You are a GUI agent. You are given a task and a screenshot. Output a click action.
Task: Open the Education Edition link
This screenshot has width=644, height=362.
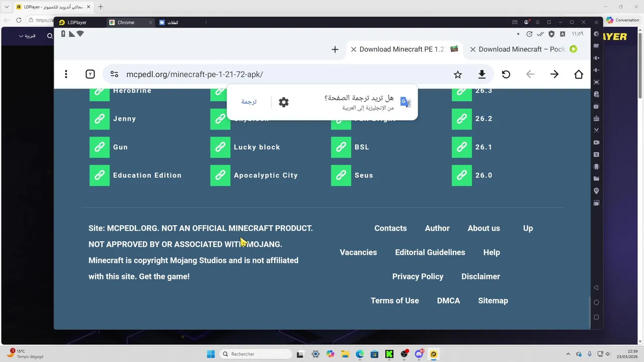(x=147, y=175)
